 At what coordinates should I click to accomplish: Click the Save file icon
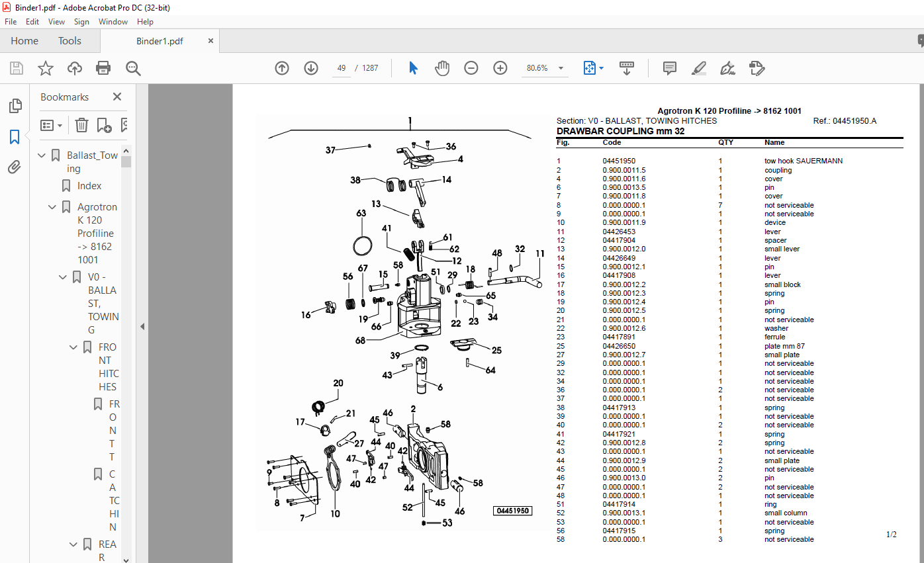[x=17, y=68]
